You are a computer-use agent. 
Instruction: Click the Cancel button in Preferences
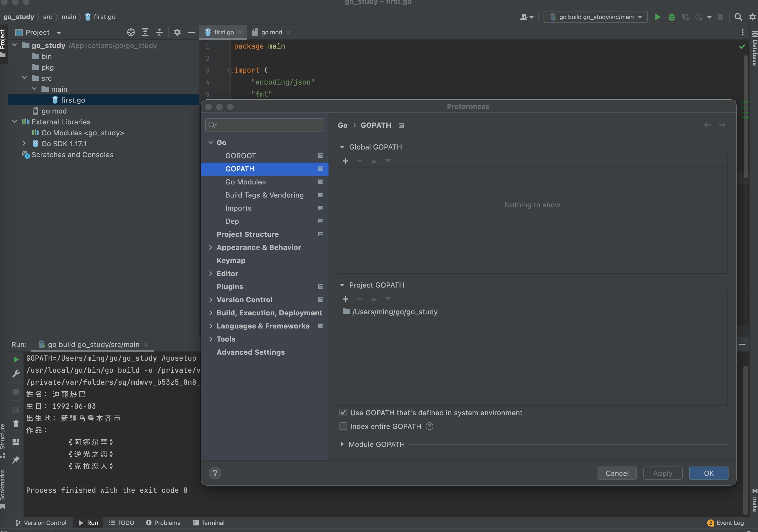[617, 473]
